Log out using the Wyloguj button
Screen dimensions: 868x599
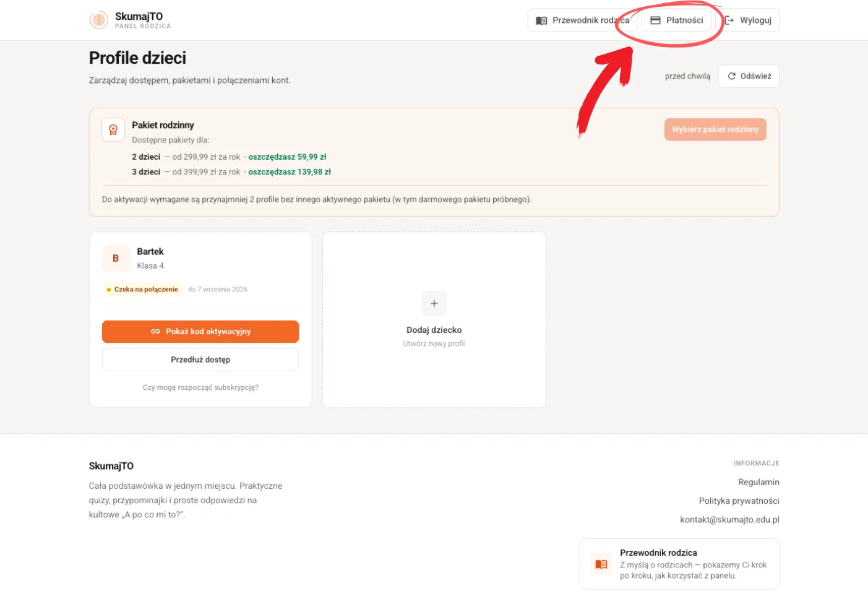click(x=747, y=20)
